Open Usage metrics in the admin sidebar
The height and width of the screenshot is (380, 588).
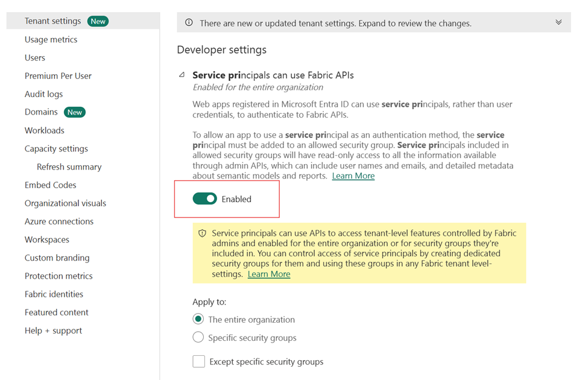(x=51, y=39)
